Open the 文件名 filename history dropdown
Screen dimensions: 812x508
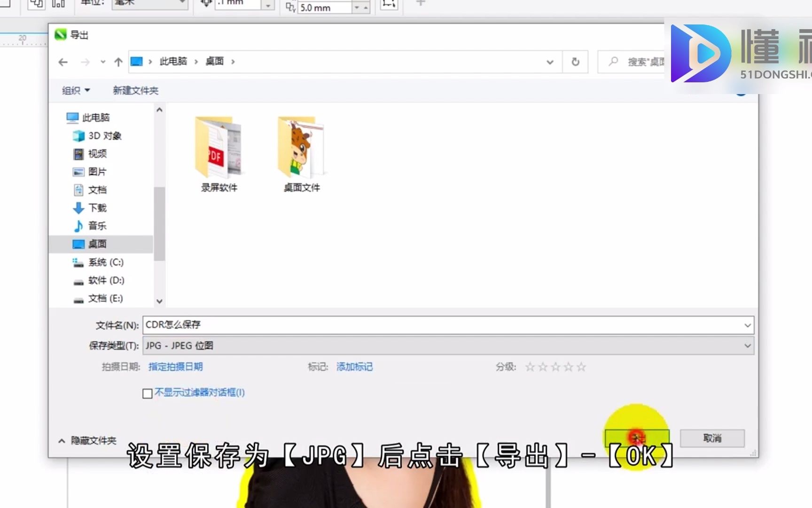[x=748, y=325]
